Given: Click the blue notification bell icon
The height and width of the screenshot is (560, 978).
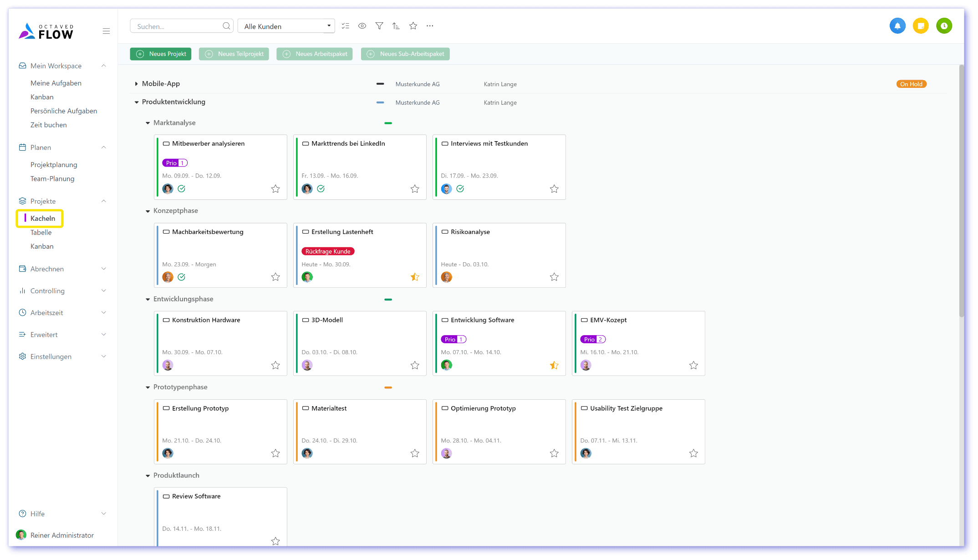Looking at the screenshot, I should tap(897, 26).
